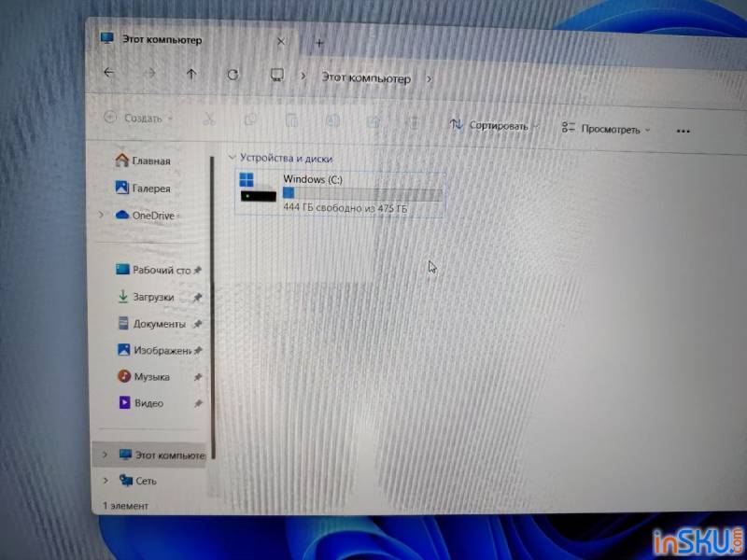
Task: Unpin Рабочий стол via its pin icon
Action: point(197,271)
